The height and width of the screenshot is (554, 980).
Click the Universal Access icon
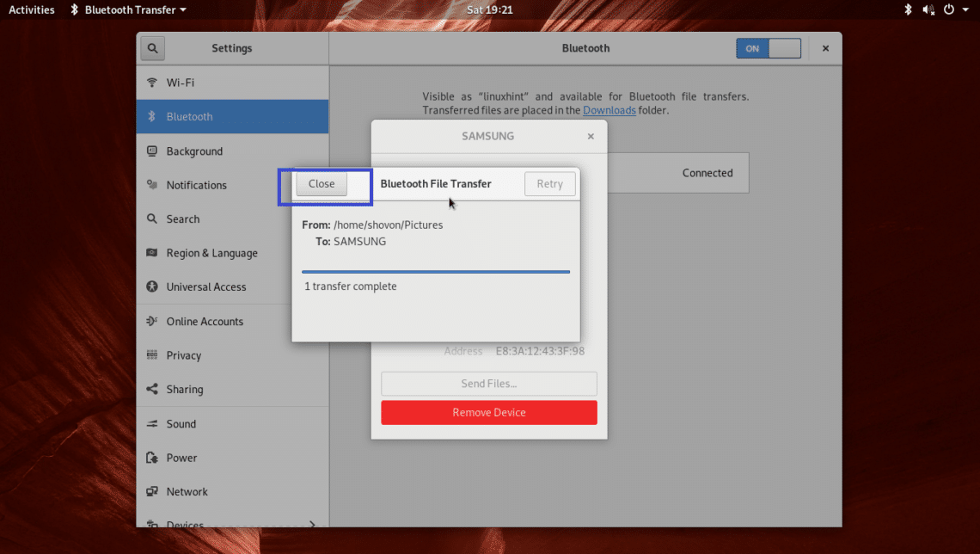point(152,286)
